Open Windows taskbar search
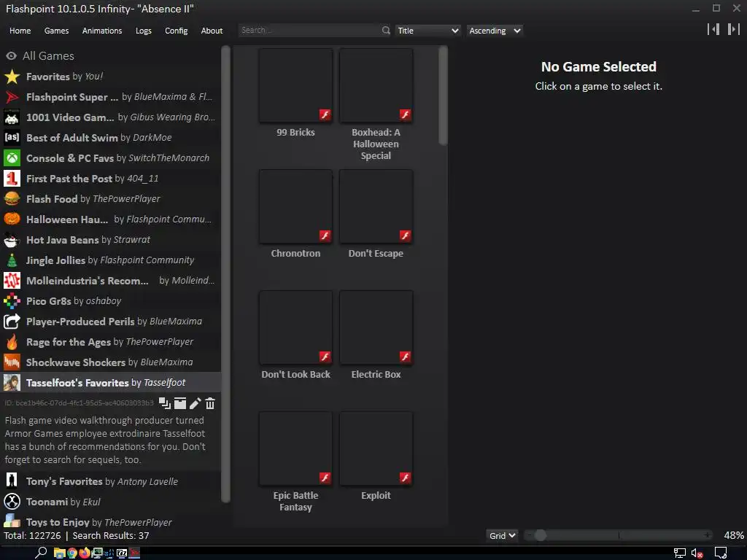This screenshot has width=747, height=560. pos(41,553)
